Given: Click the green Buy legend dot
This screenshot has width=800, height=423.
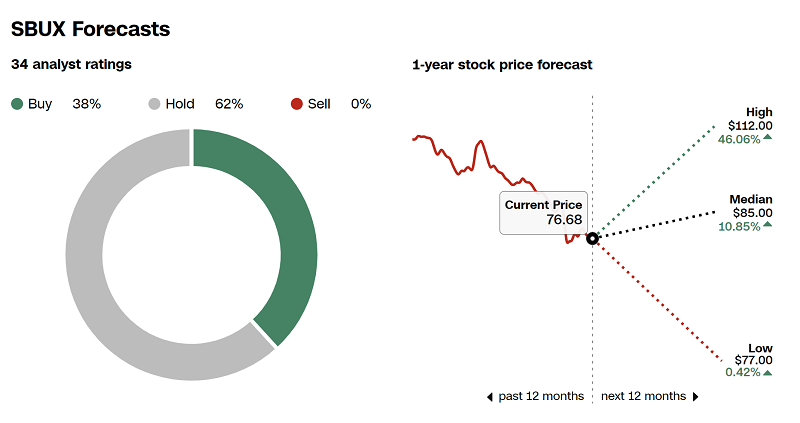Looking at the screenshot, I should [18, 104].
